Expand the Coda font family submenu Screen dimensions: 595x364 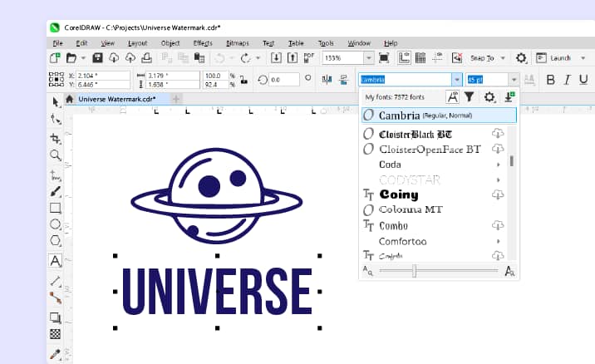[498, 165]
